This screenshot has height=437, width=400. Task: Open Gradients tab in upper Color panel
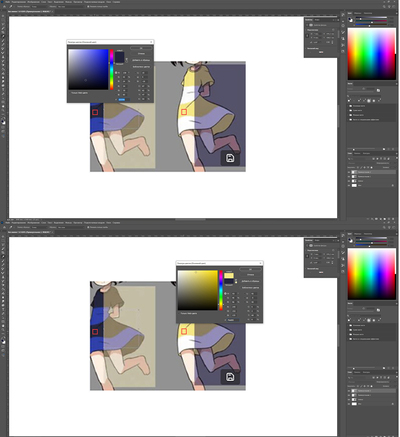click(368, 13)
